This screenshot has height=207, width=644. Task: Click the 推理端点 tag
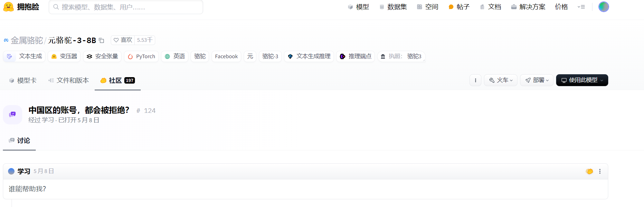355,56
